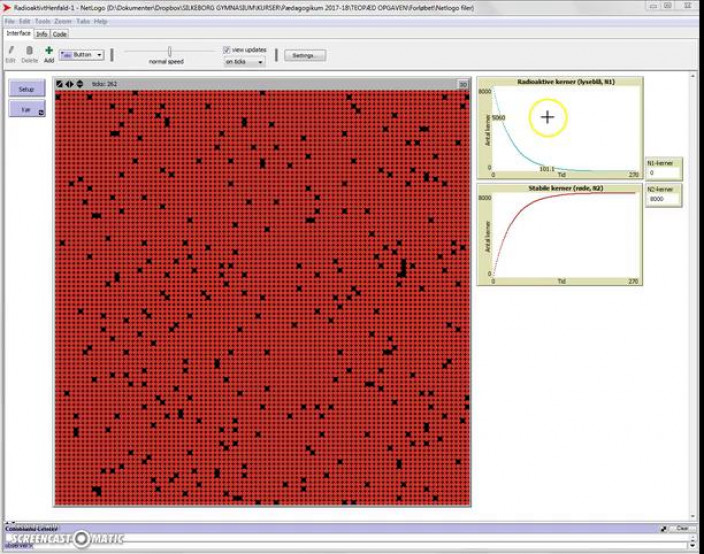704x554 pixels.
Task: Click the up-down arrows icon on view strip
Action: pos(80,84)
